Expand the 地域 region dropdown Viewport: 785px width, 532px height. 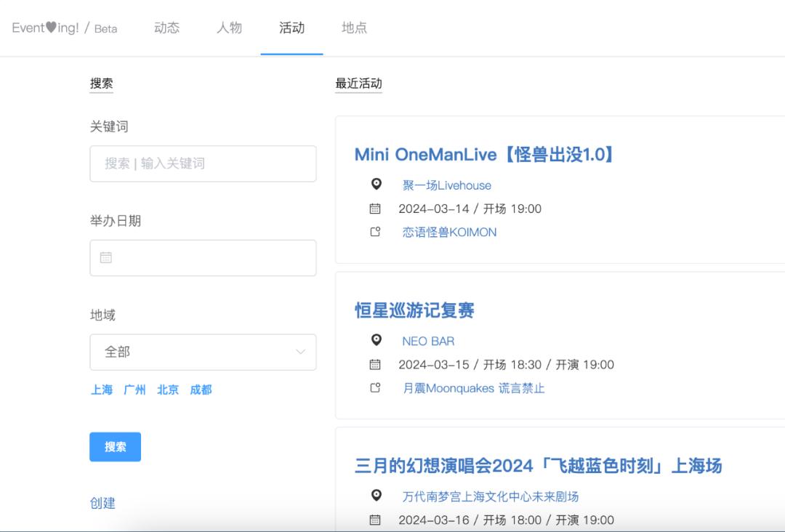(x=203, y=352)
